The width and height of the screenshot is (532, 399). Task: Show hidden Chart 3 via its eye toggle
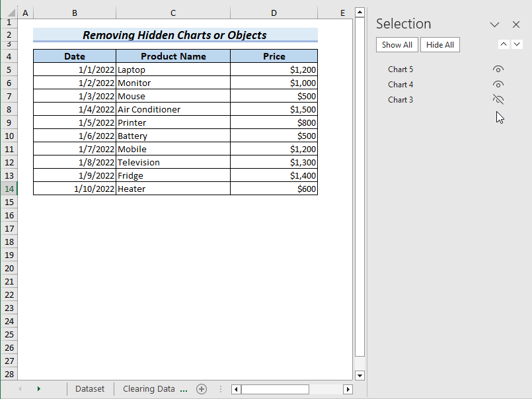[498, 99]
